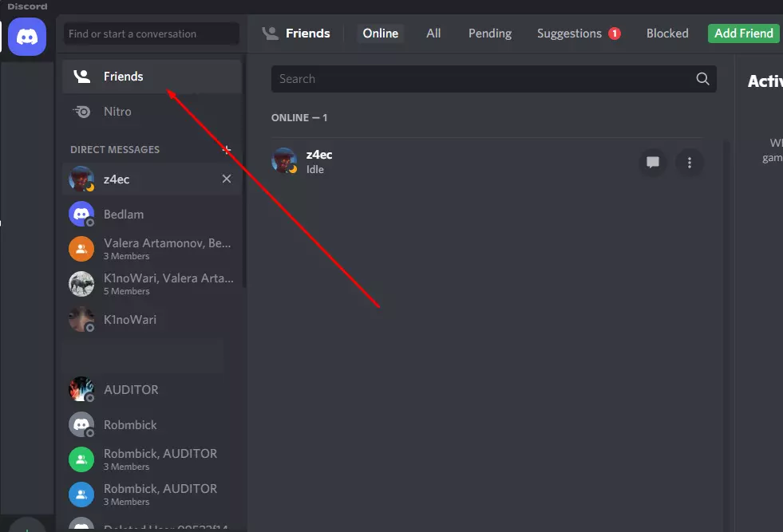Open the Pending tab
Viewport: 783px width, 532px height.
(490, 33)
